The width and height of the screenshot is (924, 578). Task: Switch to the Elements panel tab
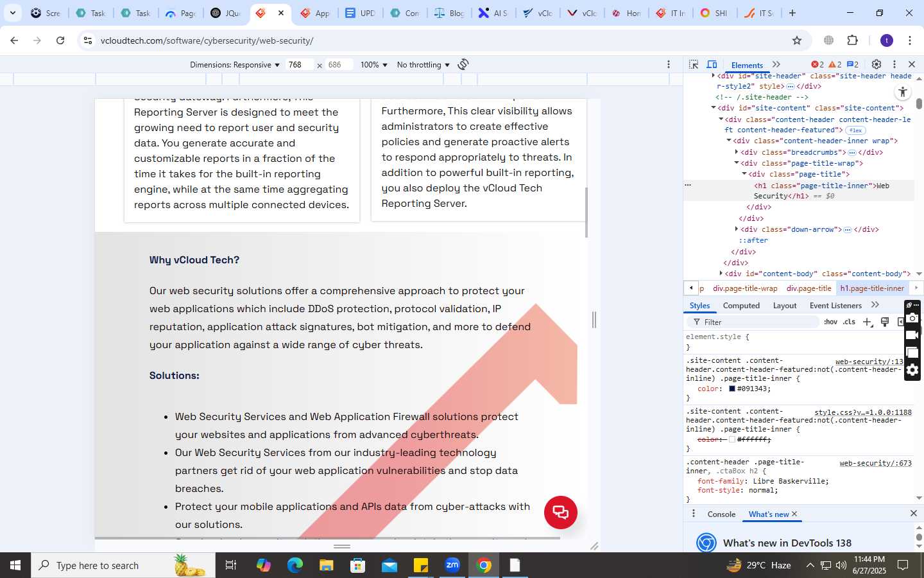click(x=747, y=65)
